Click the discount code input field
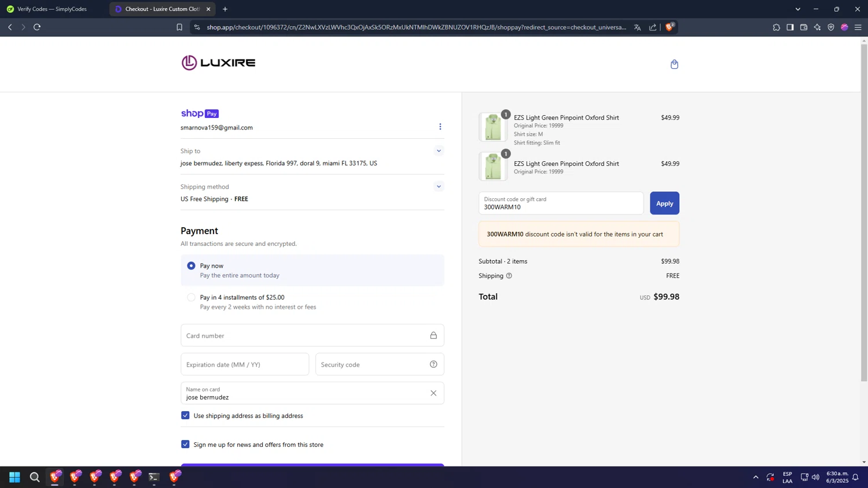868x488 pixels. pos(561,203)
